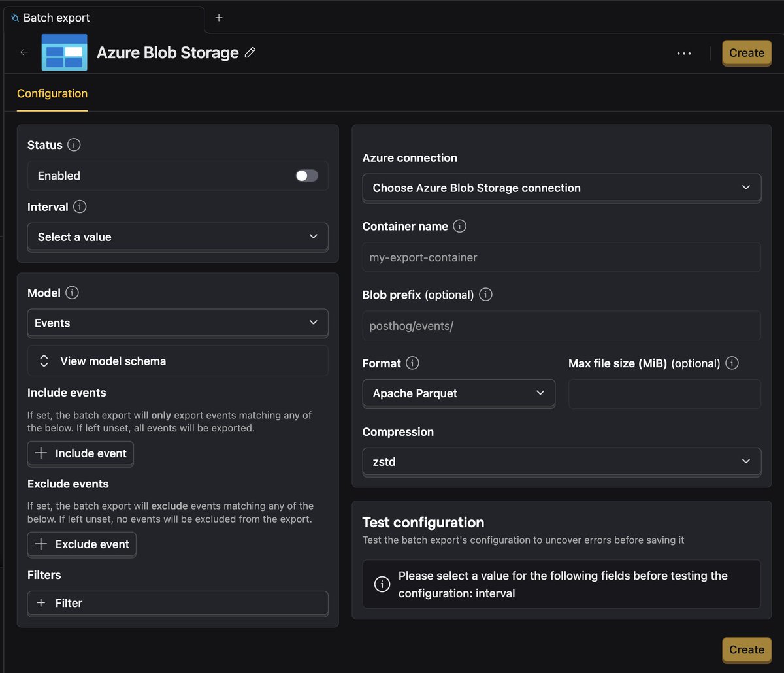
Task: Open the three-dot more options menu
Action: (x=684, y=54)
